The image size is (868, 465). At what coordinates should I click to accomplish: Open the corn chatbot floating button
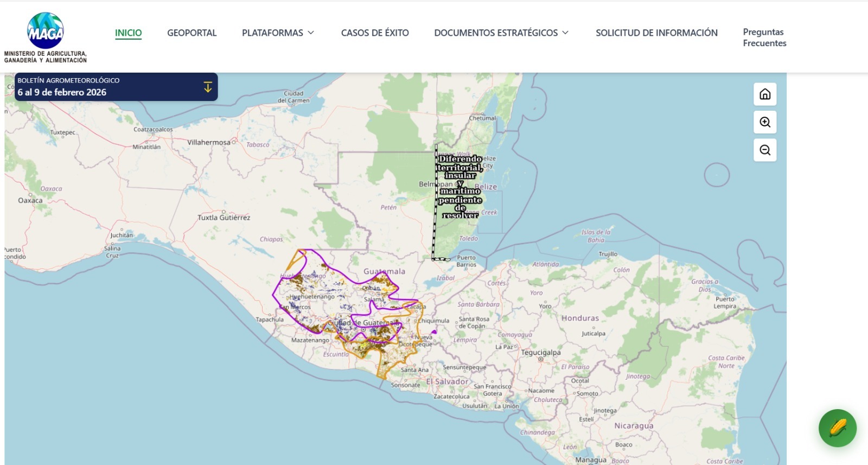[x=837, y=428]
